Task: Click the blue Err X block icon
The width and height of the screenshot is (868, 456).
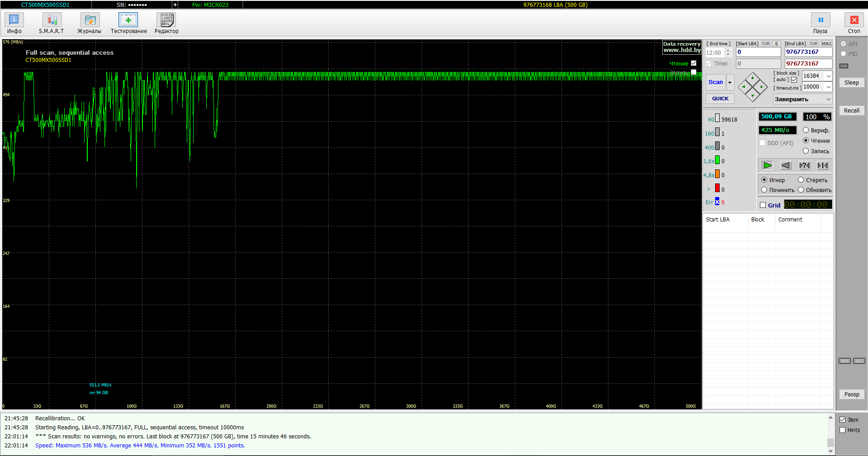Action: (717, 202)
